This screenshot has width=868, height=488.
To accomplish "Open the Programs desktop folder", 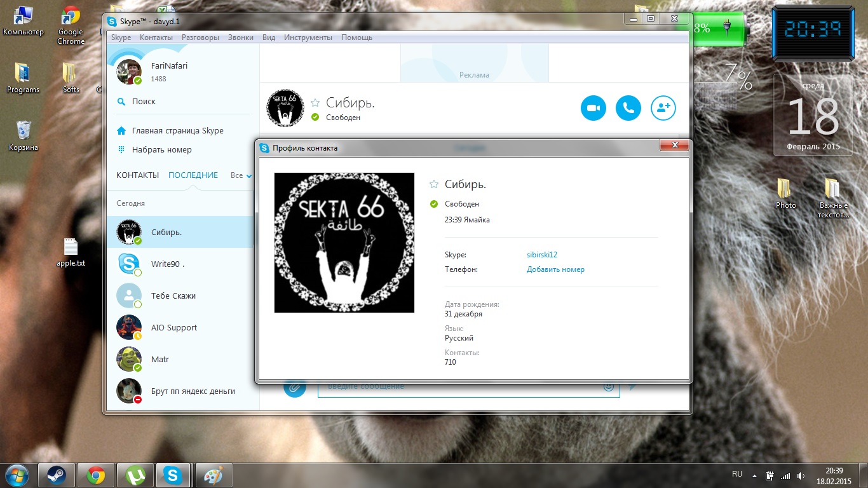I will pos(23,78).
